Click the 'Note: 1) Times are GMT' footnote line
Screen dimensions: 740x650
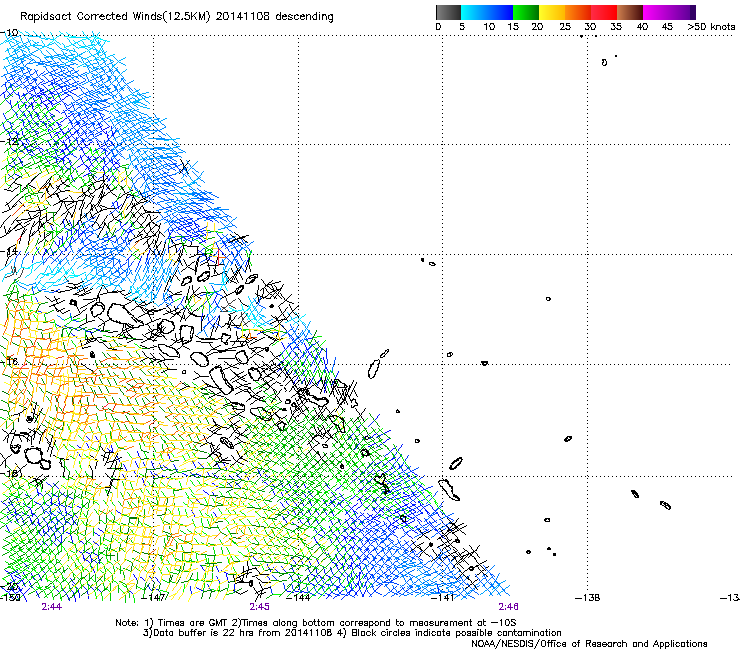pyautogui.click(x=316, y=623)
